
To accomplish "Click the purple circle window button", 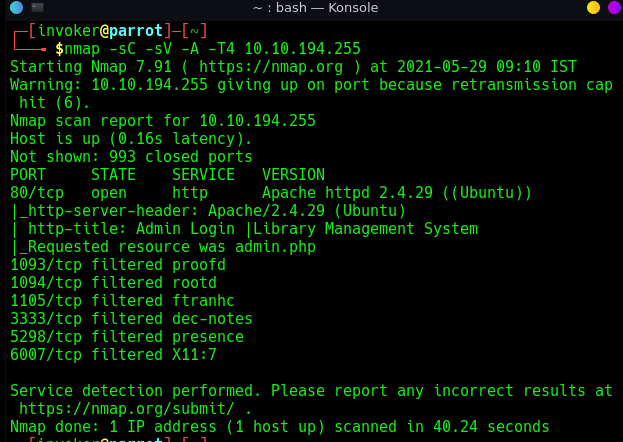I will coord(614,8).
